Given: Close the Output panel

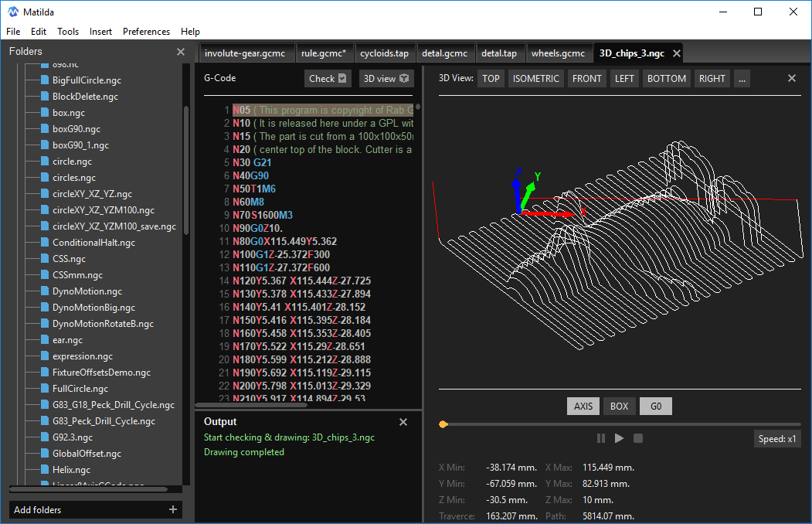Looking at the screenshot, I should (403, 422).
